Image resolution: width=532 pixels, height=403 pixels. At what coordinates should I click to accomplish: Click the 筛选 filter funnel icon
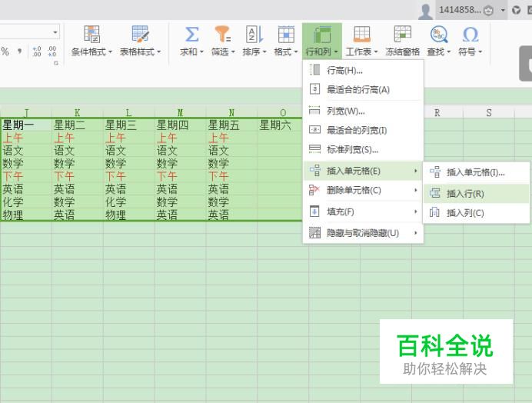[223, 35]
